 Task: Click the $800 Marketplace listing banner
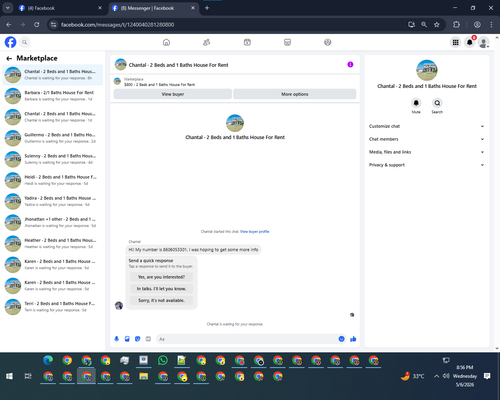point(235,82)
